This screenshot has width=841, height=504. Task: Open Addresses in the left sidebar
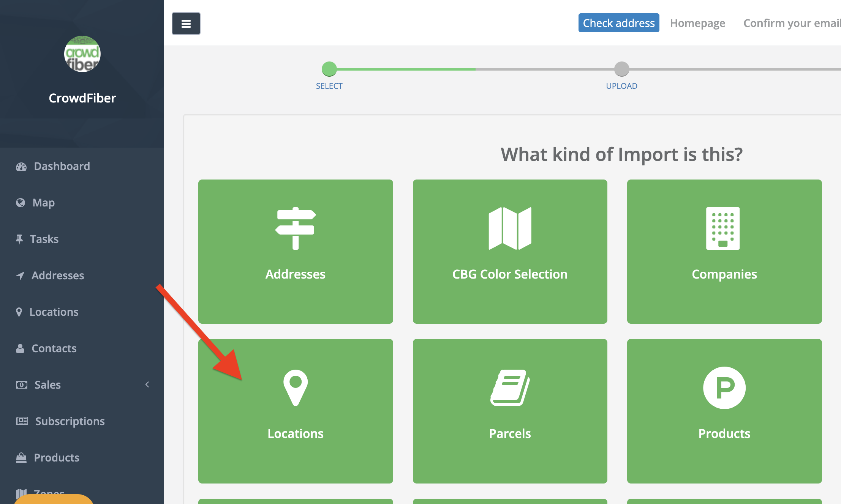click(57, 276)
